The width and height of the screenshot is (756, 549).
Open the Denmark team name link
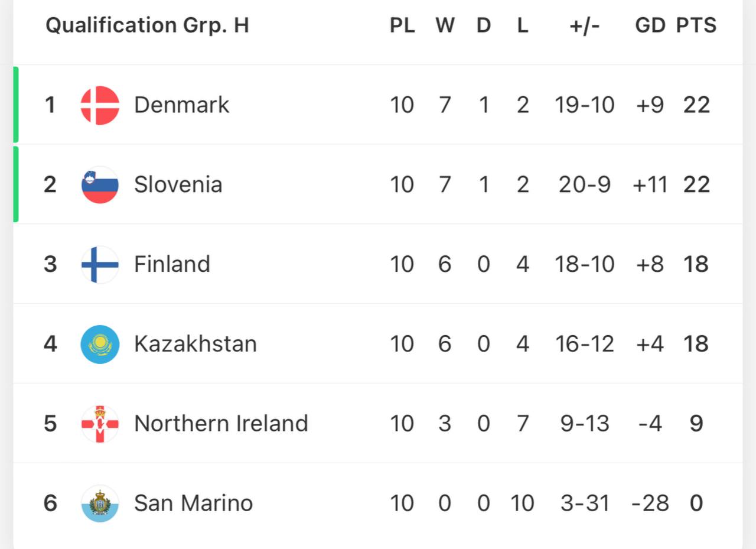181,105
